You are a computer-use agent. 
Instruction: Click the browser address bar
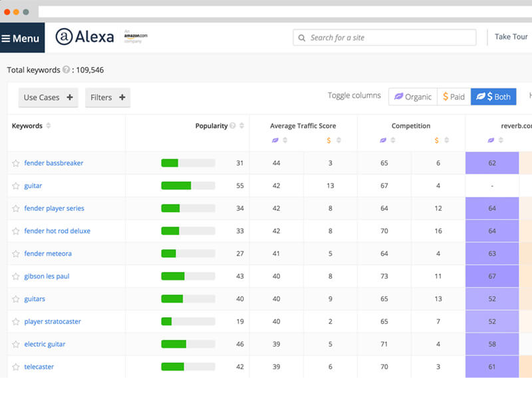pos(285,11)
